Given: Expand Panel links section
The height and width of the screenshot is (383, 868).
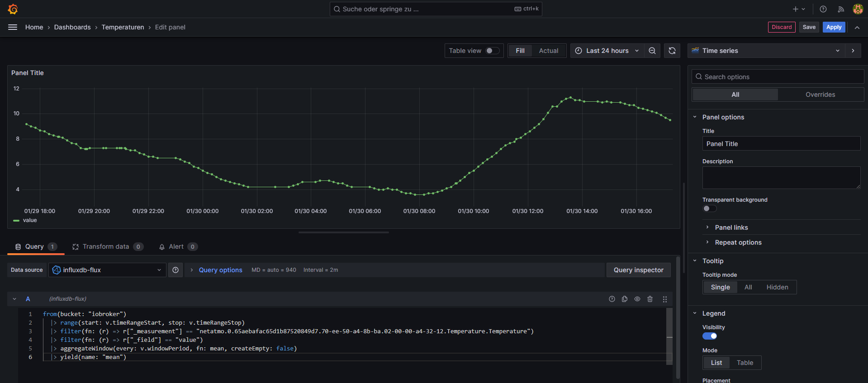Looking at the screenshot, I should (731, 227).
